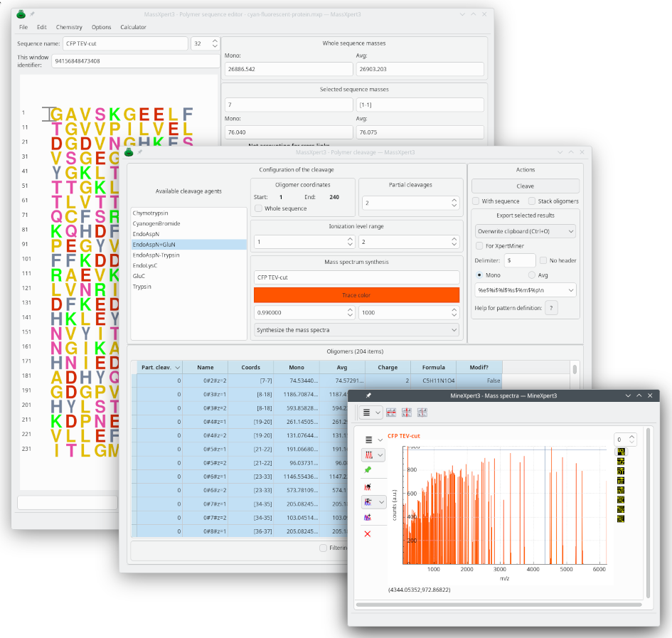Expand the export pattern format dropdown
This screenshot has width=672, height=638.
[x=526, y=290]
